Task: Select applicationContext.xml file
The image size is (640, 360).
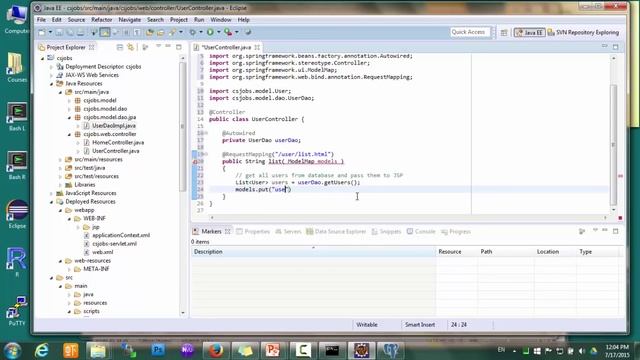Action: [120, 236]
